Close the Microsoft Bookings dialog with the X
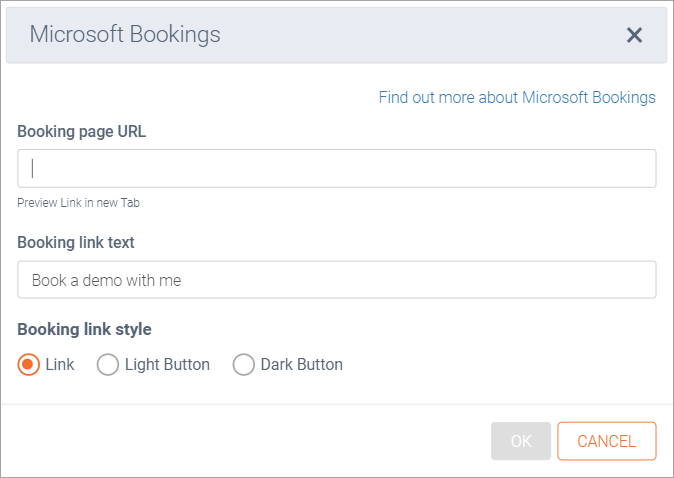This screenshot has height=478, width=674. [x=634, y=35]
